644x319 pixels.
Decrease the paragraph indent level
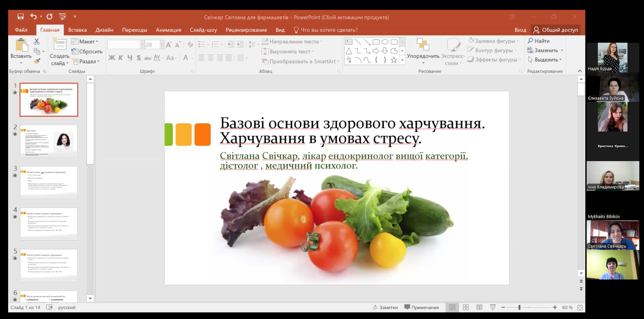(231, 44)
